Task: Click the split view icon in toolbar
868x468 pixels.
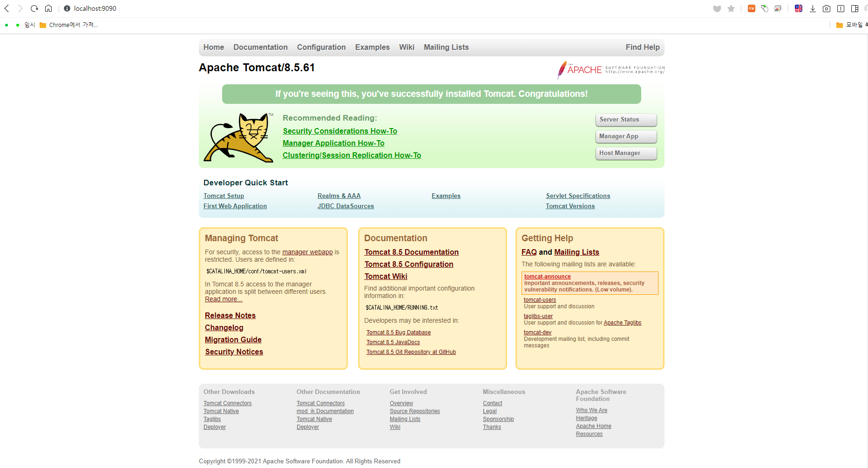Action: coord(841,8)
